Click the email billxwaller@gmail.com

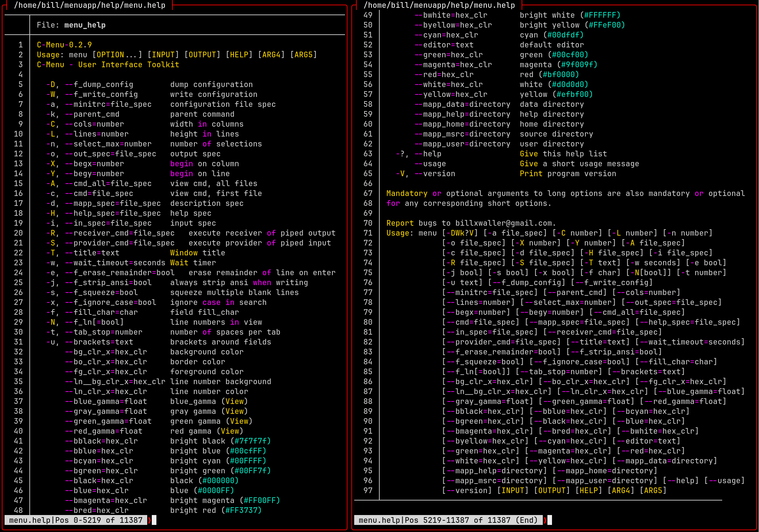[504, 223]
